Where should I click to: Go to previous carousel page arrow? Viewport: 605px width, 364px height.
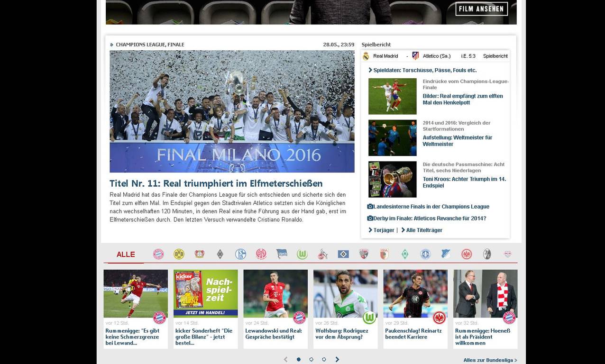coord(285,360)
